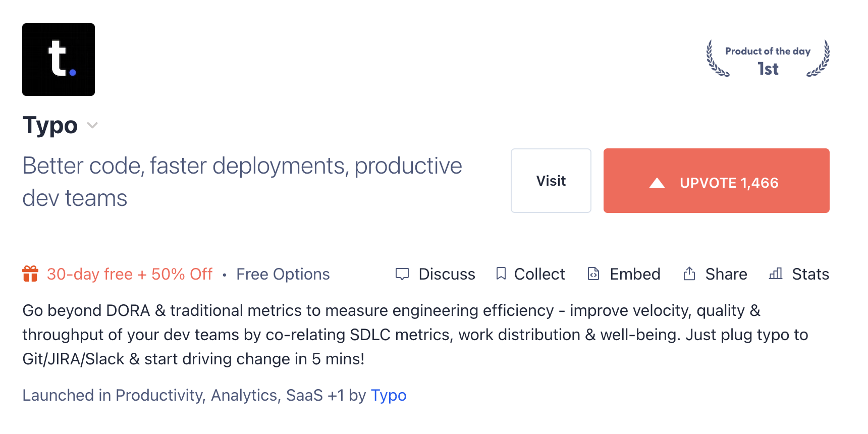Viewport: 868px width, 434px height.
Task: Click the Share export icon
Action: pyautogui.click(x=689, y=274)
